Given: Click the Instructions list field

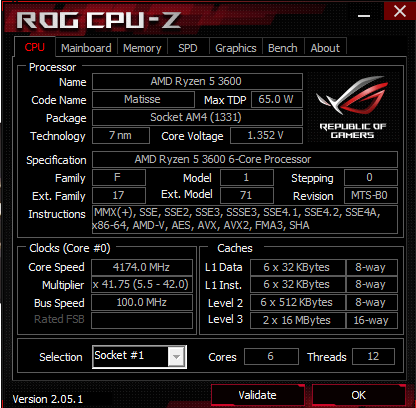Looking at the screenshot, I should (x=245, y=219).
